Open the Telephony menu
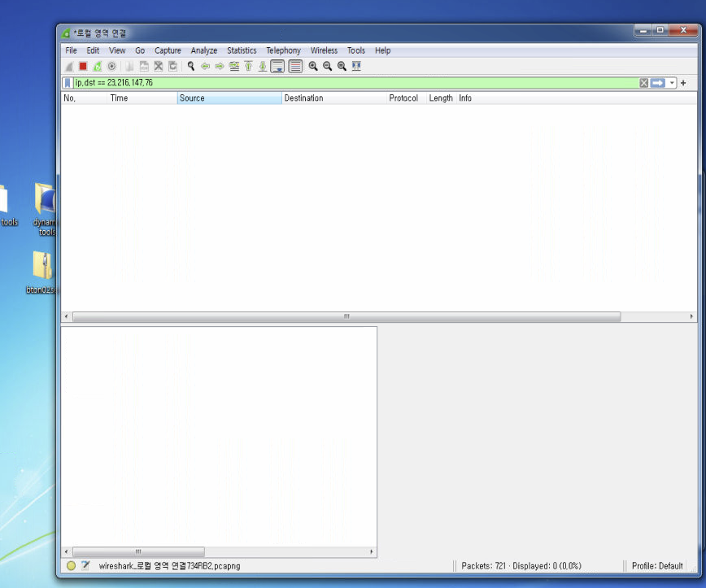This screenshot has width=706, height=588. [283, 50]
